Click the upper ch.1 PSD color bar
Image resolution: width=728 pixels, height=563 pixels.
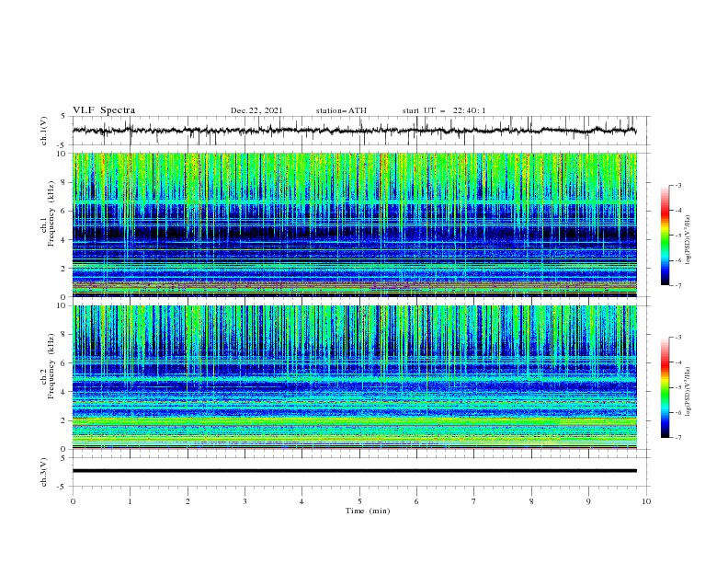665,236
